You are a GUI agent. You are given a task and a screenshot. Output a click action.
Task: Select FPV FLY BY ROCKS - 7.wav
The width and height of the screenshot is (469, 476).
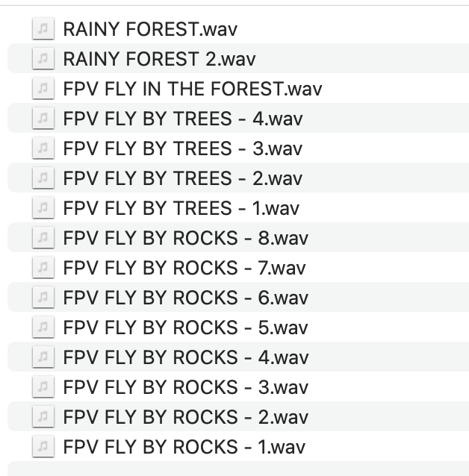click(185, 268)
